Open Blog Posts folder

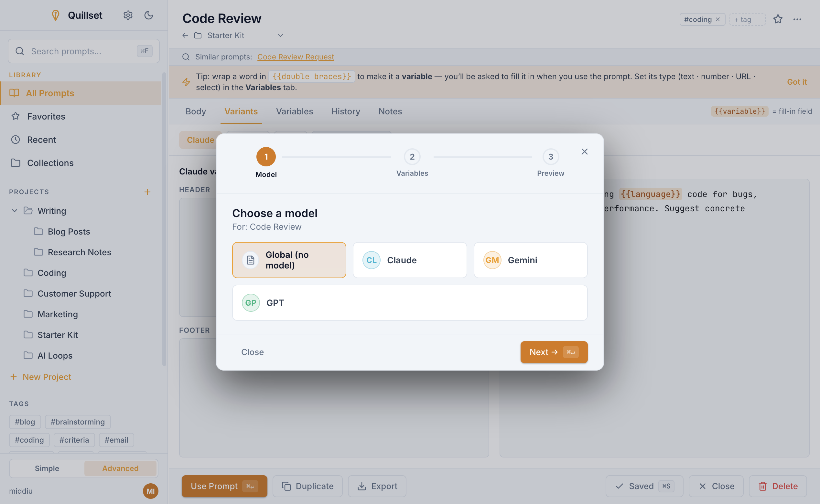tap(69, 232)
